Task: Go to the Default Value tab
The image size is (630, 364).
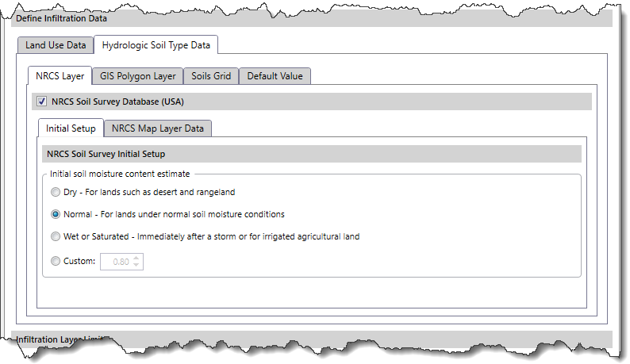Action: [275, 76]
